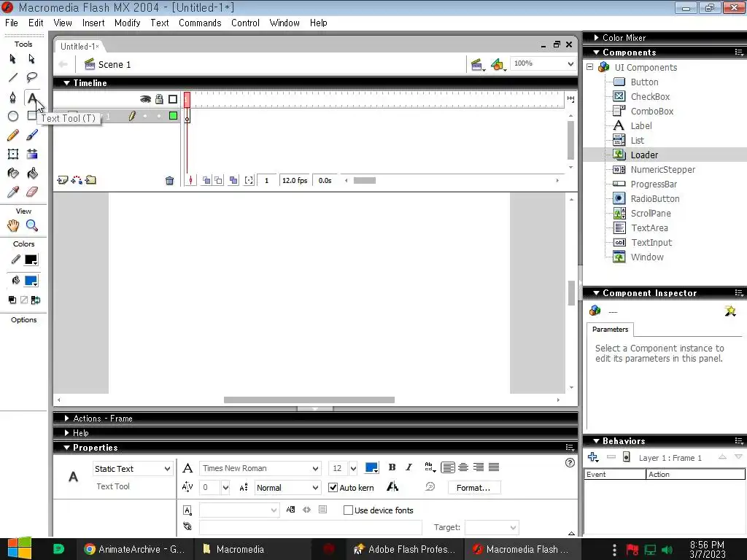
Task: Collapse the Components panel
Action: 597,52
